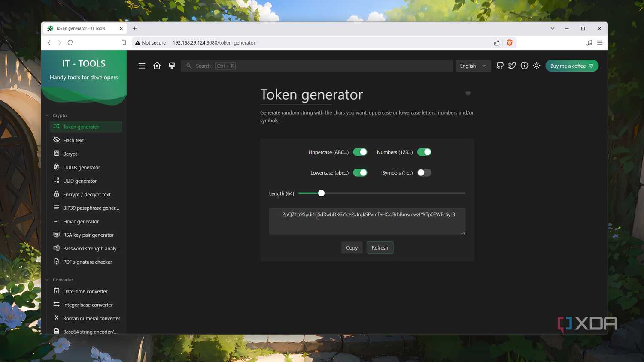Focus the tool search field
The width and height of the screenshot is (644, 362).
pos(317,66)
